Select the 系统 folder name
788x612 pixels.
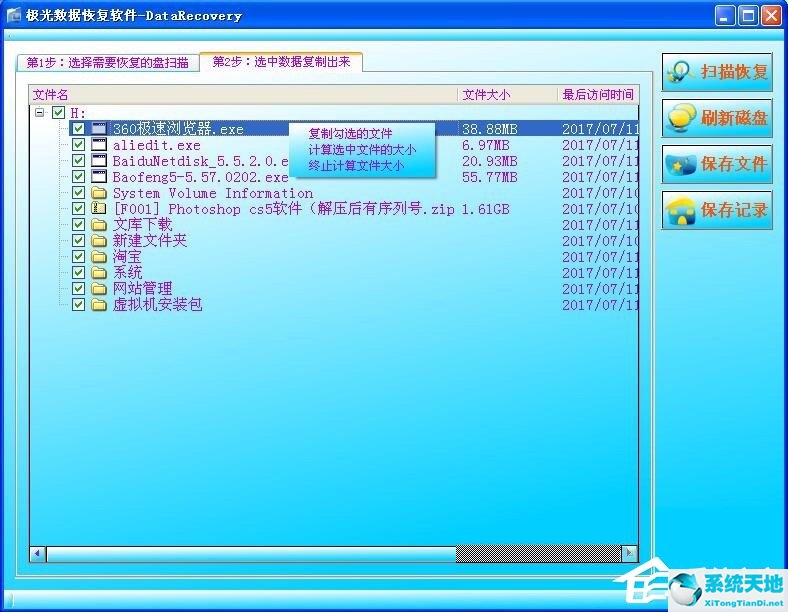pyautogui.click(x=127, y=273)
